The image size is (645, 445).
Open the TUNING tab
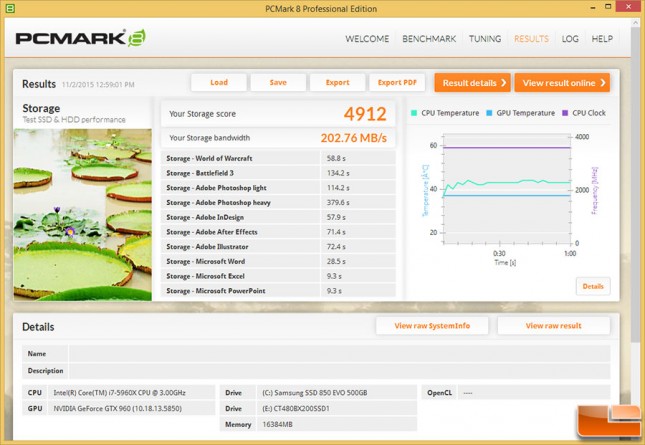pos(485,39)
